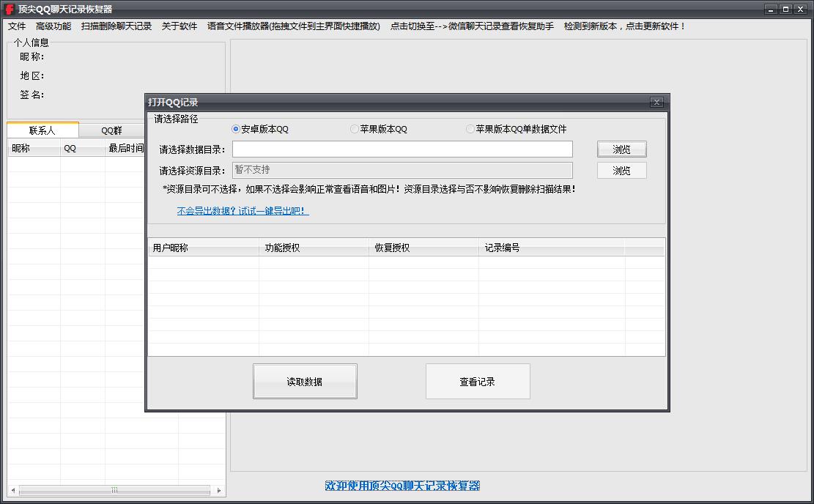Open the 语音文件播放器 menu item
Viewport: 814px width, 504px height.
[x=293, y=26]
